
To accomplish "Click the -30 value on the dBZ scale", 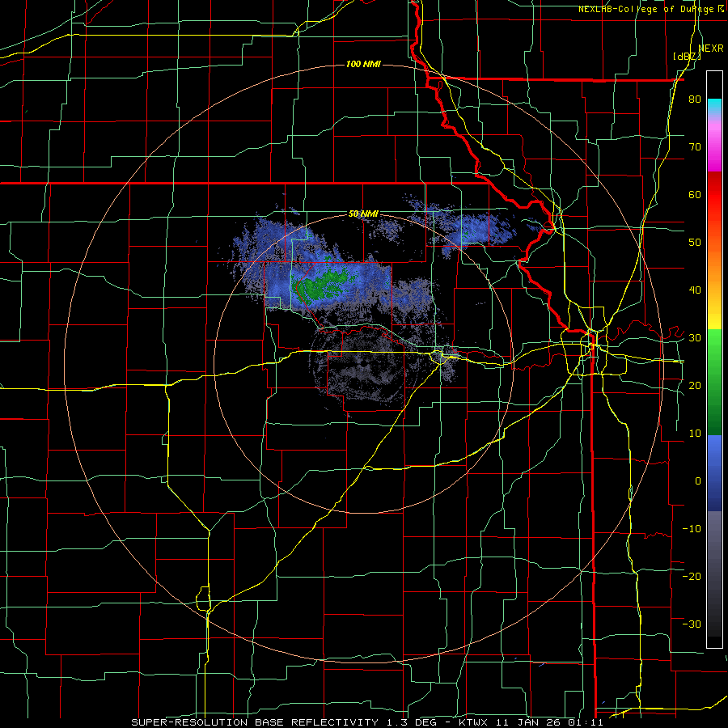I will [692, 624].
